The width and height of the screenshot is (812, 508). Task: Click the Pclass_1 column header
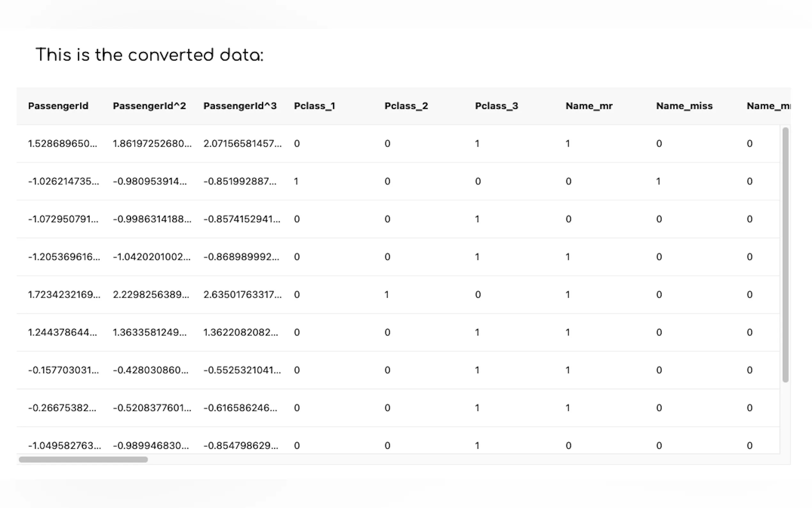click(315, 106)
